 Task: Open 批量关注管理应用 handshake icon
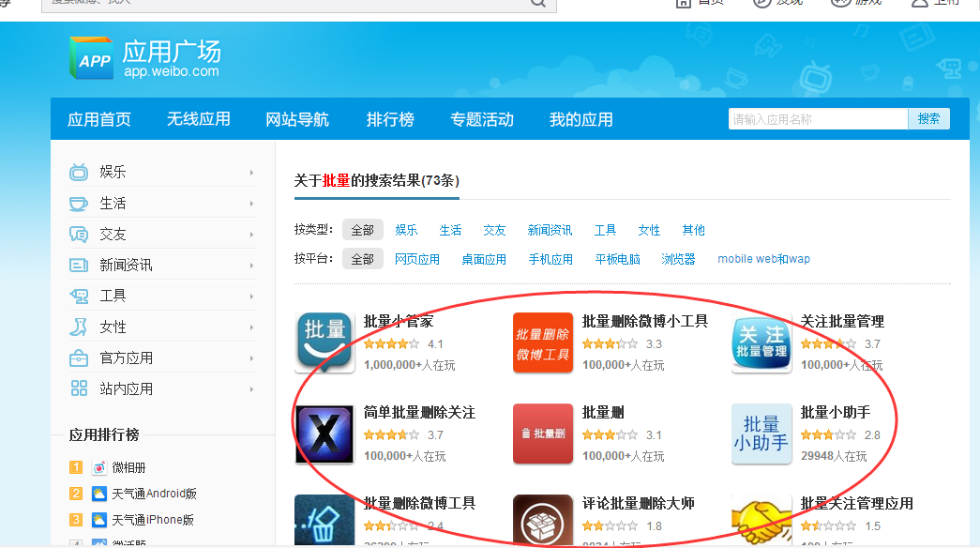click(x=761, y=521)
